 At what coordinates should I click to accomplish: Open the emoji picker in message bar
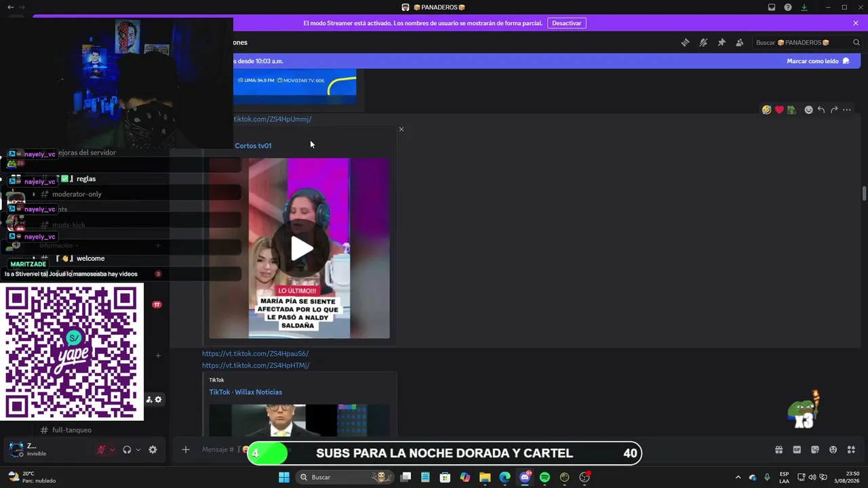coord(833,449)
